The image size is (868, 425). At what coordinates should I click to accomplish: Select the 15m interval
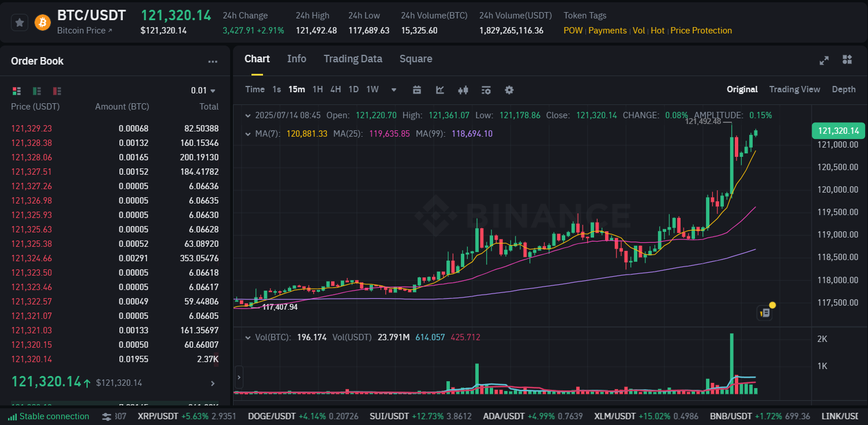point(297,89)
